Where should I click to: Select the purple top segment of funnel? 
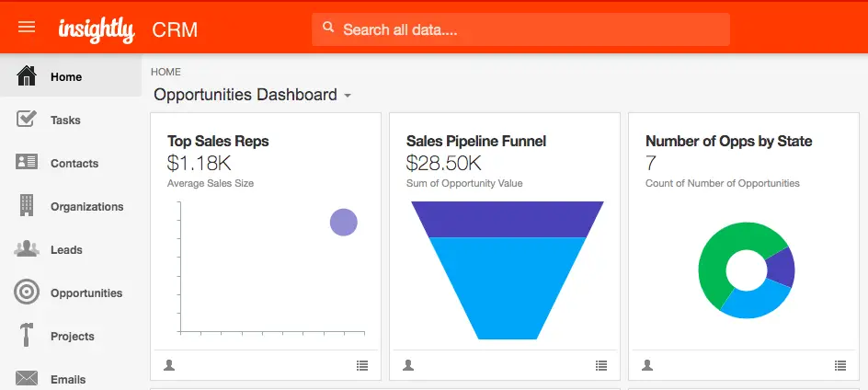pyautogui.click(x=508, y=219)
